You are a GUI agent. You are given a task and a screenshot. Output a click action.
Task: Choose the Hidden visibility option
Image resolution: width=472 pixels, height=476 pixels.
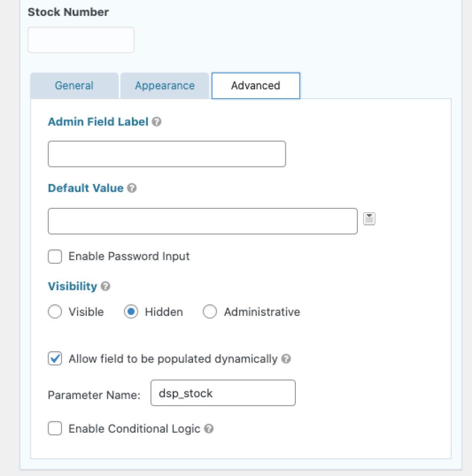pos(131,312)
